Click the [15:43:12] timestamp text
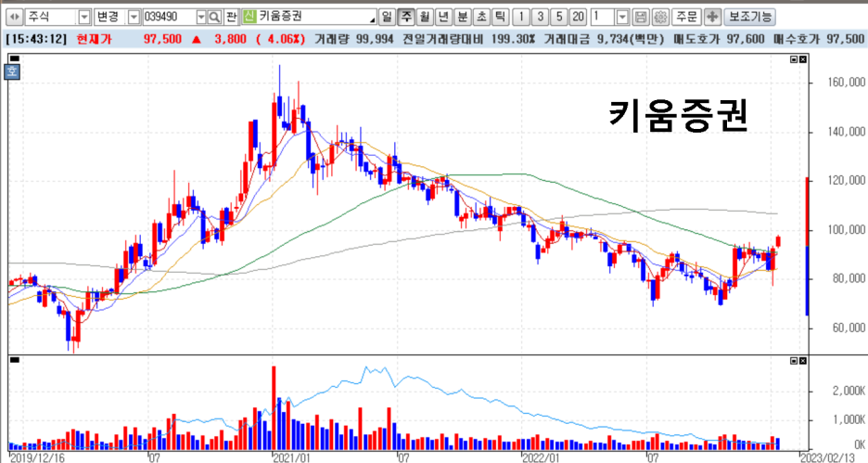Image resolution: width=868 pixels, height=463 pixels. 36,39
